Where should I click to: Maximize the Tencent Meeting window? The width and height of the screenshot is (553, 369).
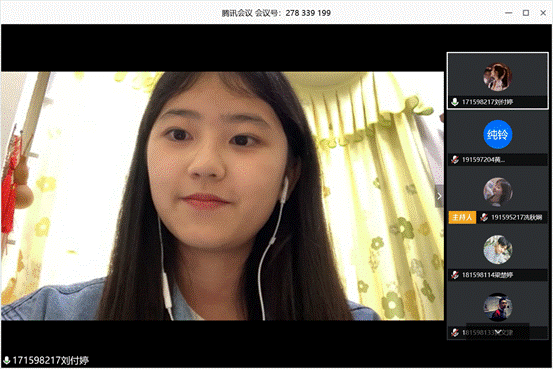(x=525, y=13)
